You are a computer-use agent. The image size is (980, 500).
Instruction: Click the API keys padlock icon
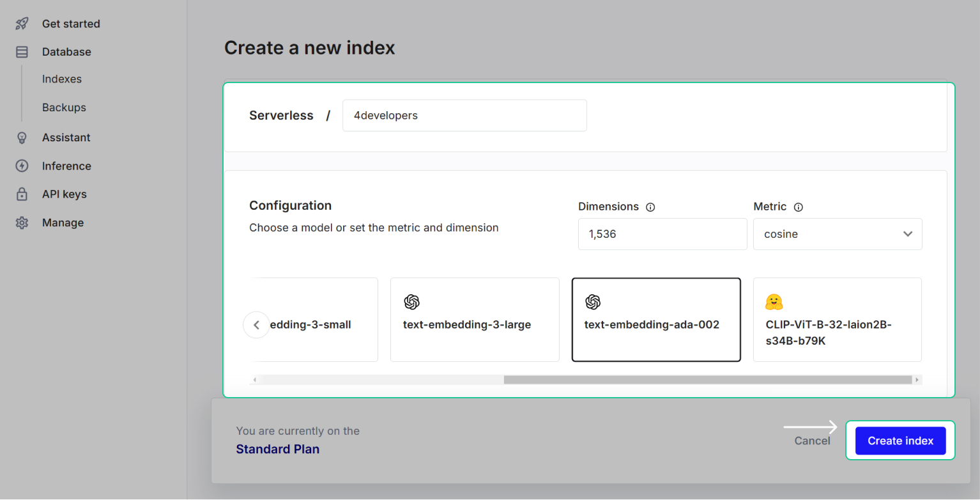(22, 194)
